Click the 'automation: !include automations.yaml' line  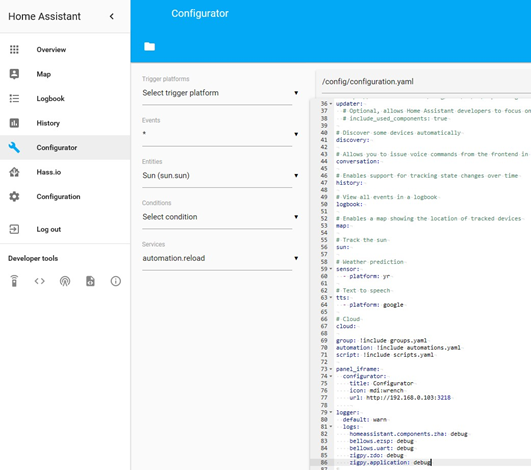[398, 348]
